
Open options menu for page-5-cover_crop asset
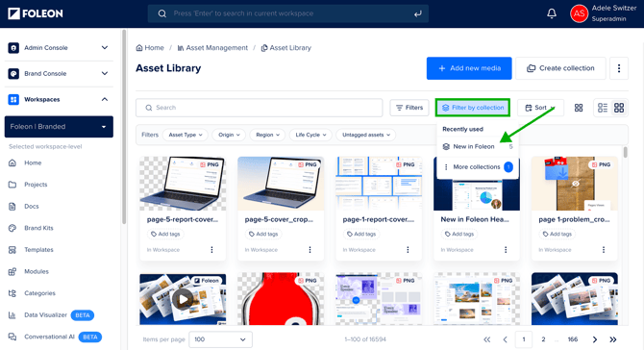(x=310, y=250)
